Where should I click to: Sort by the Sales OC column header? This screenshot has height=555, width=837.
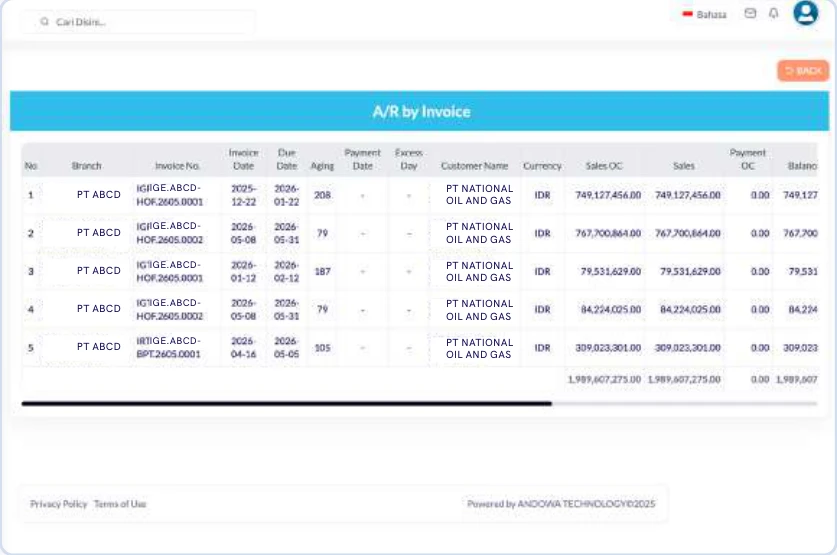coord(604,166)
